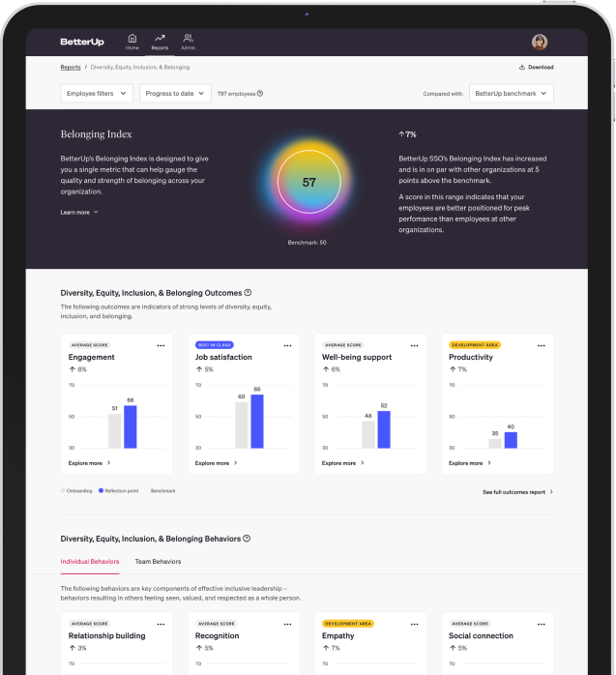Open Reports nav item
The image size is (616, 675).
(160, 42)
